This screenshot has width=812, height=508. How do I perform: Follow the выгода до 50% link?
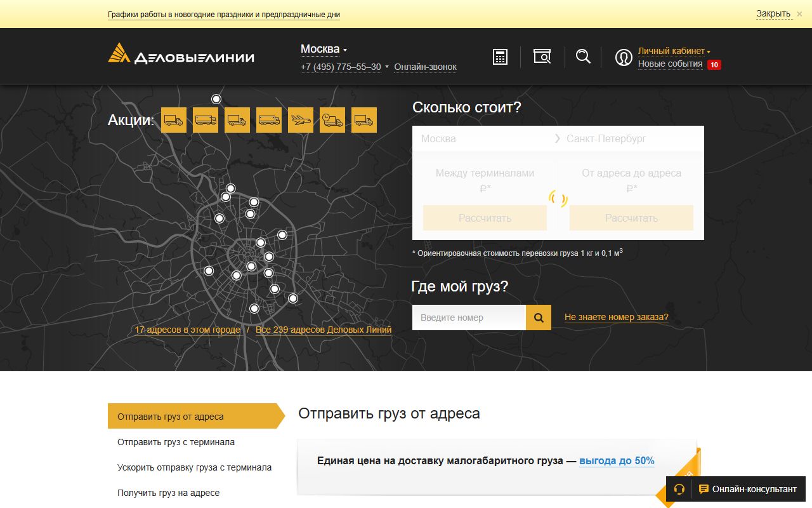pos(617,461)
